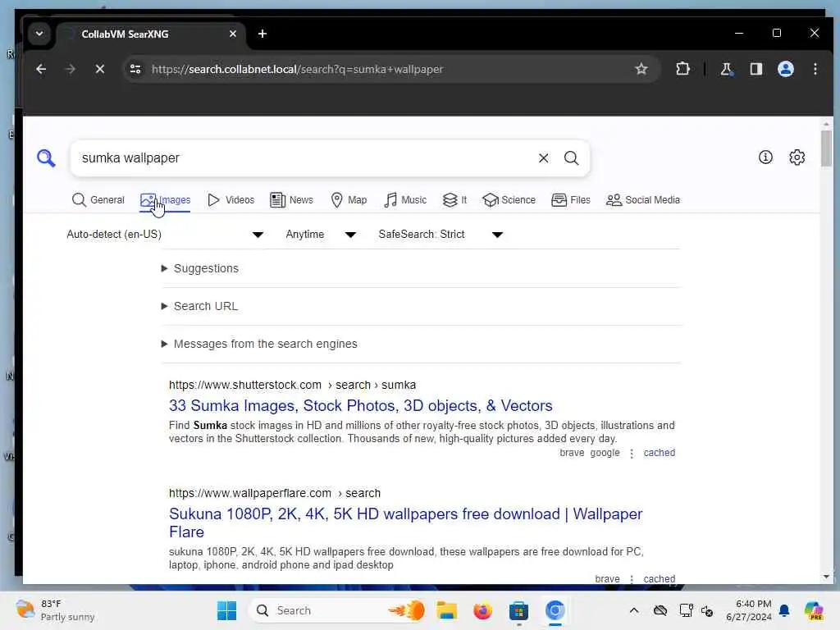Go forward with browser forward arrow
The height and width of the screenshot is (630, 840).
tap(71, 69)
